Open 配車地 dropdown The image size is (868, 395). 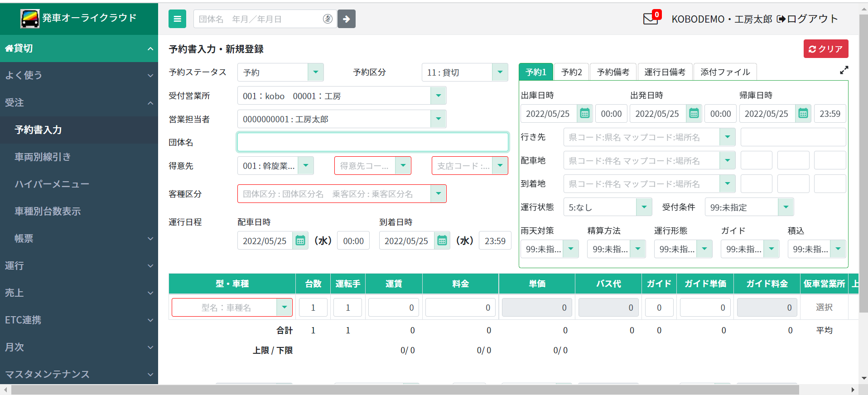pyautogui.click(x=727, y=160)
